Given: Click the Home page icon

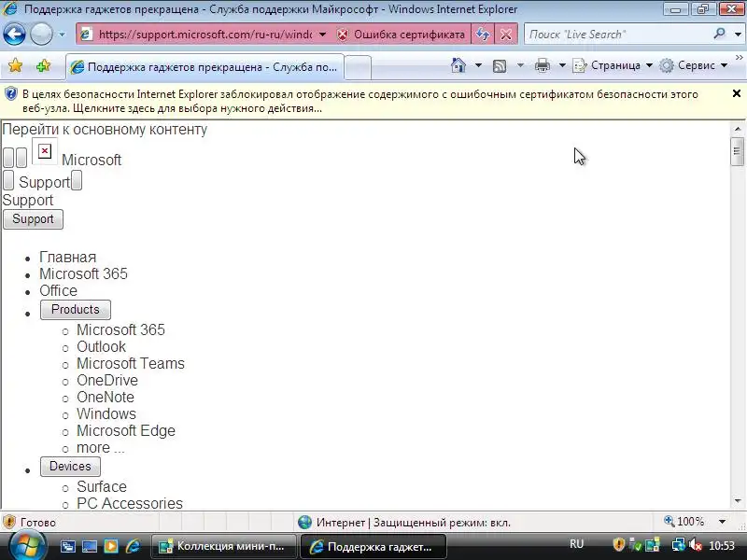Looking at the screenshot, I should [458, 65].
